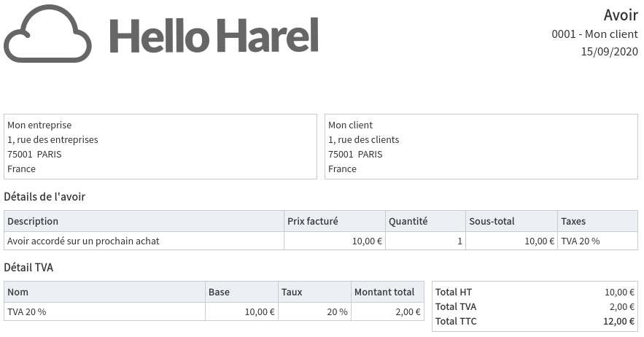Click the cloud logo icon

tap(47, 34)
